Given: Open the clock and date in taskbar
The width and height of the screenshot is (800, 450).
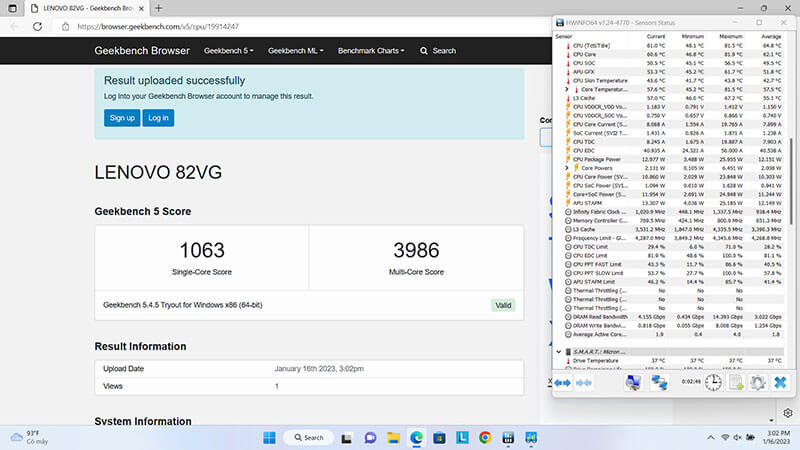Looking at the screenshot, I should coord(778,438).
